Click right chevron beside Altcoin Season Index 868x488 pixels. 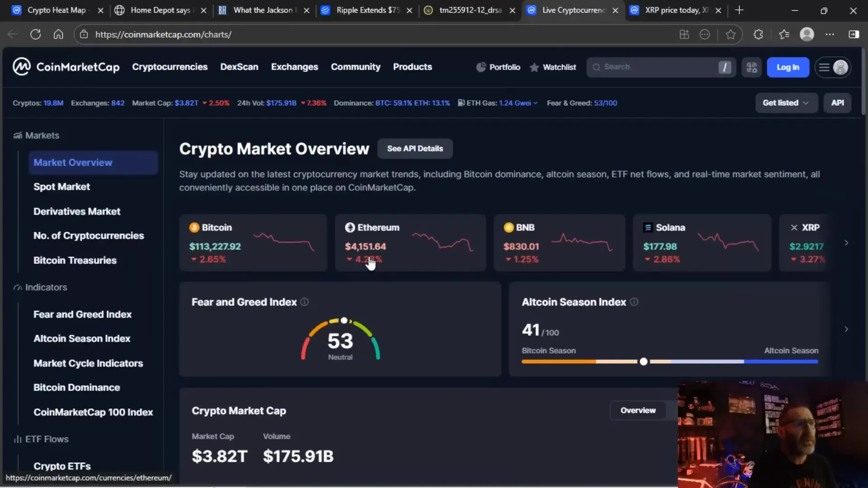[x=846, y=329]
